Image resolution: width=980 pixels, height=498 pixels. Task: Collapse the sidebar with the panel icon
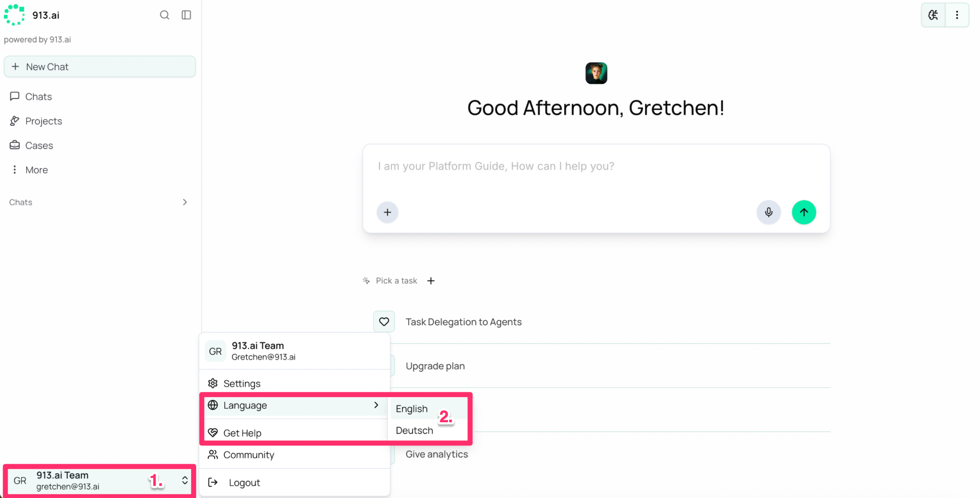(x=186, y=15)
